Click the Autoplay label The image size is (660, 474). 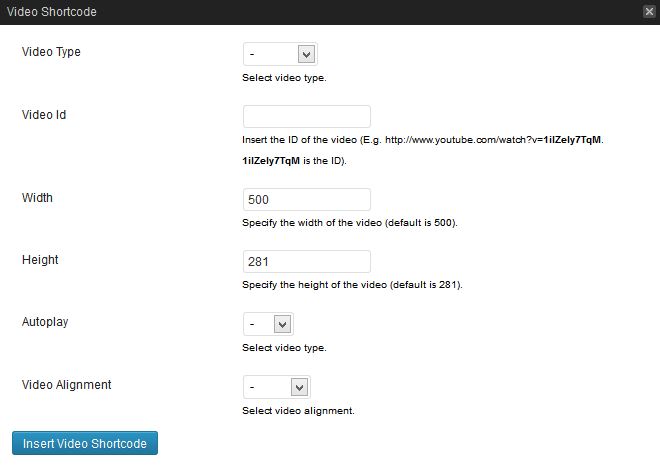click(45, 323)
